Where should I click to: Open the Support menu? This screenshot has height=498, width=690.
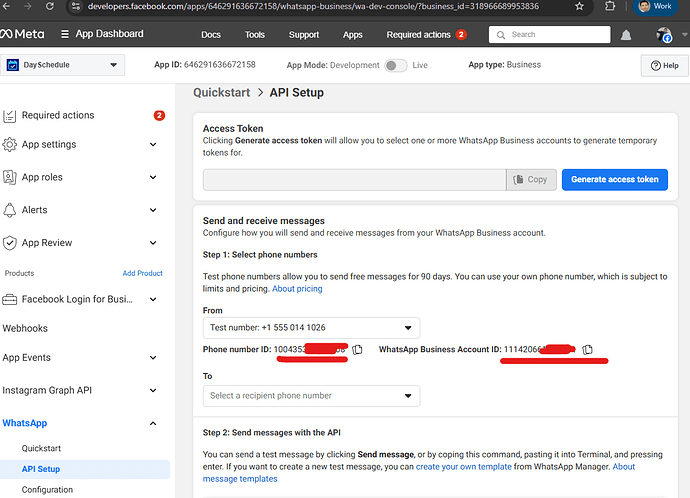coord(304,35)
